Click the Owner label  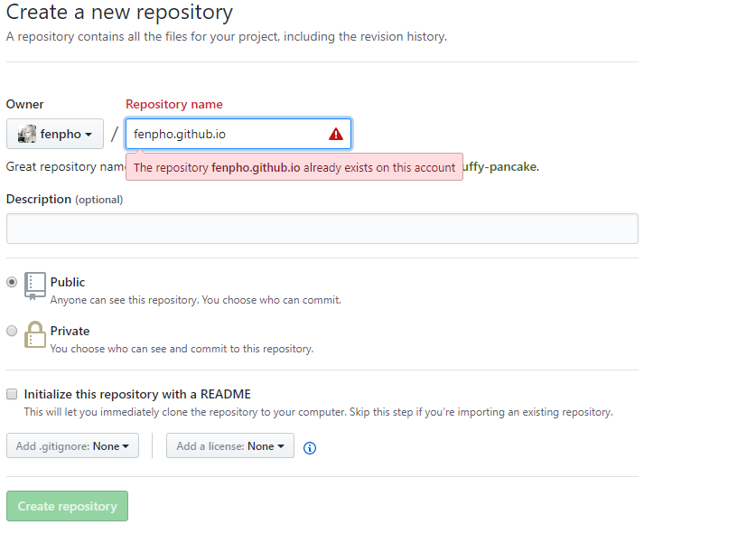[x=24, y=104]
